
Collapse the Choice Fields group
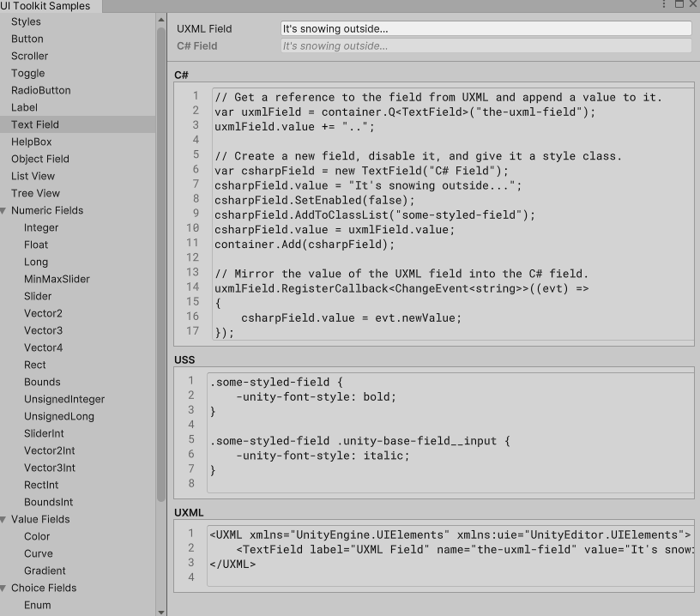pos(3,589)
